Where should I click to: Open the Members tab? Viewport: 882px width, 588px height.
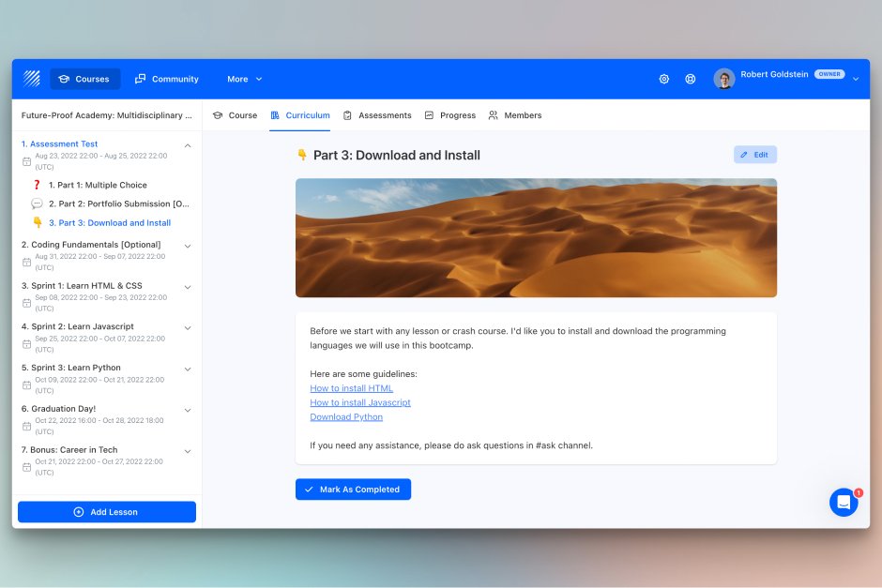pyautogui.click(x=515, y=115)
